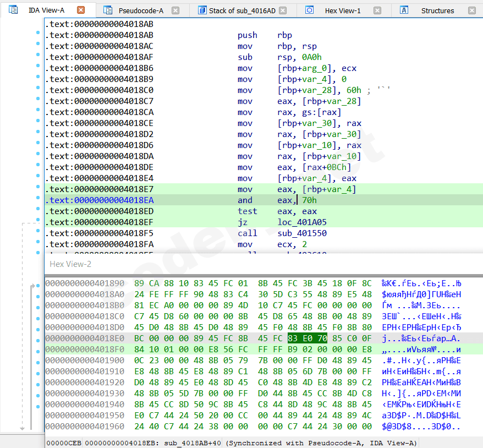
Task: Click the Hex View-2 panel title
Action: point(70,264)
